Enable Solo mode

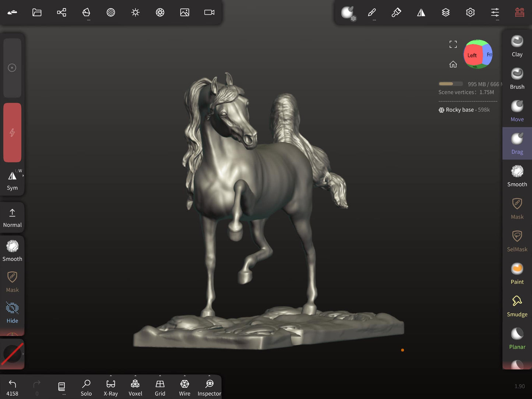(x=86, y=388)
